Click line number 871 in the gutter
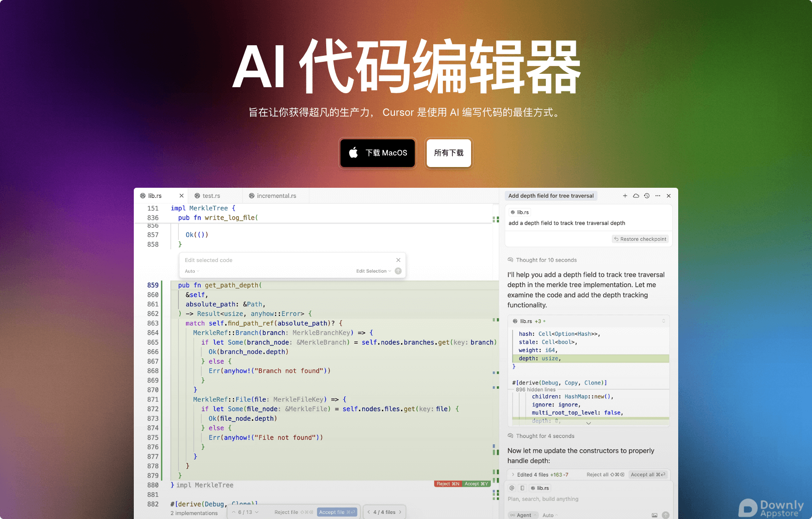812x519 pixels. pyautogui.click(x=153, y=399)
